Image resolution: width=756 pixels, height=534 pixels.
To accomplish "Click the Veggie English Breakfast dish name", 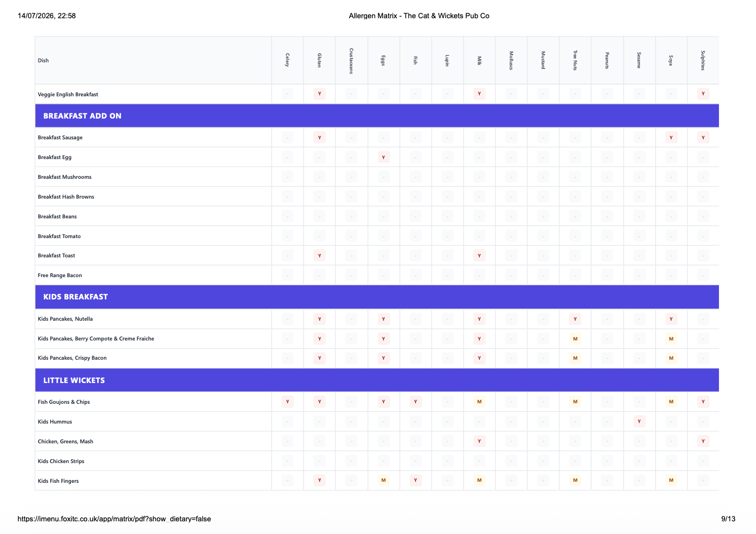I will [68, 94].
